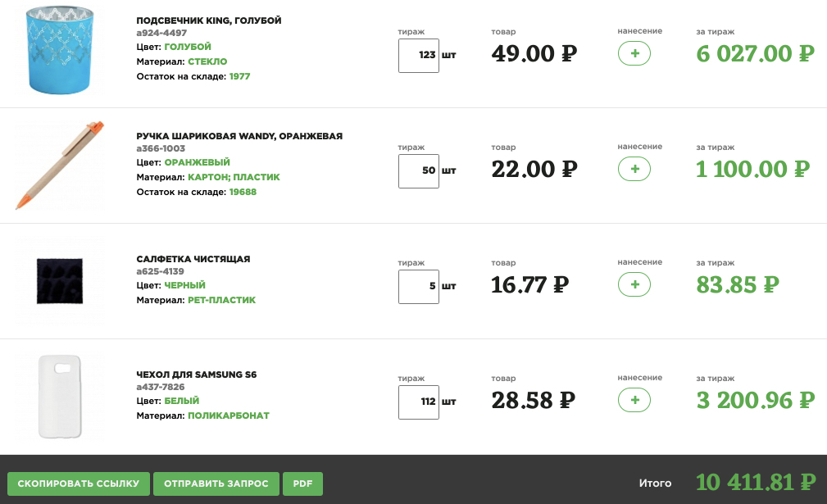The height and width of the screenshot is (504, 827).
Task: Open 'Салфетка чистящая' product title
Action: coord(193,259)
